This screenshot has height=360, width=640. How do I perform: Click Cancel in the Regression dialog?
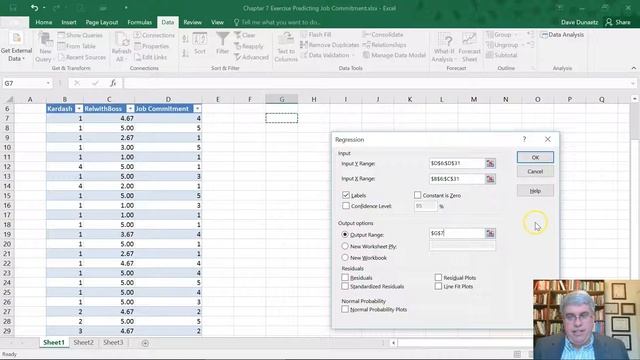535,171
